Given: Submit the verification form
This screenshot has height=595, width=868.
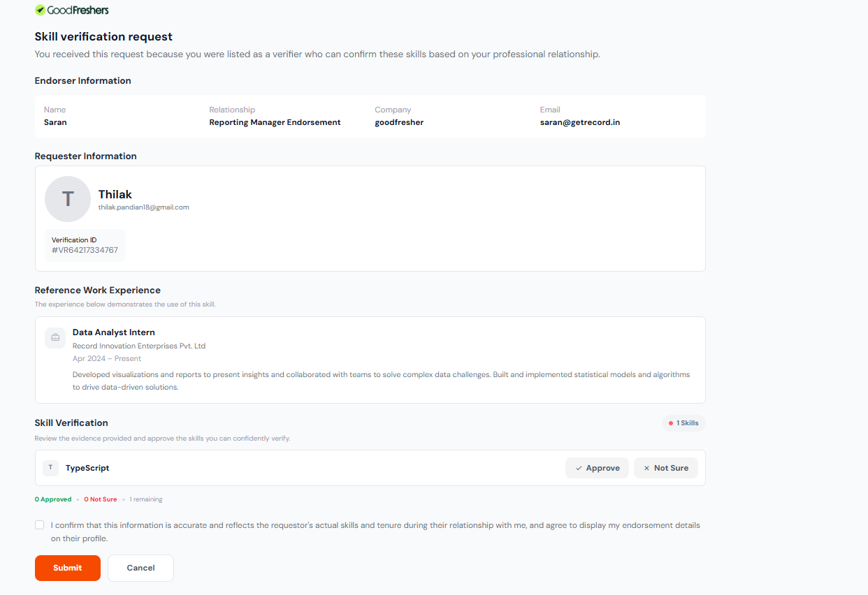Looking at the screenshot, I should (68, 568).
